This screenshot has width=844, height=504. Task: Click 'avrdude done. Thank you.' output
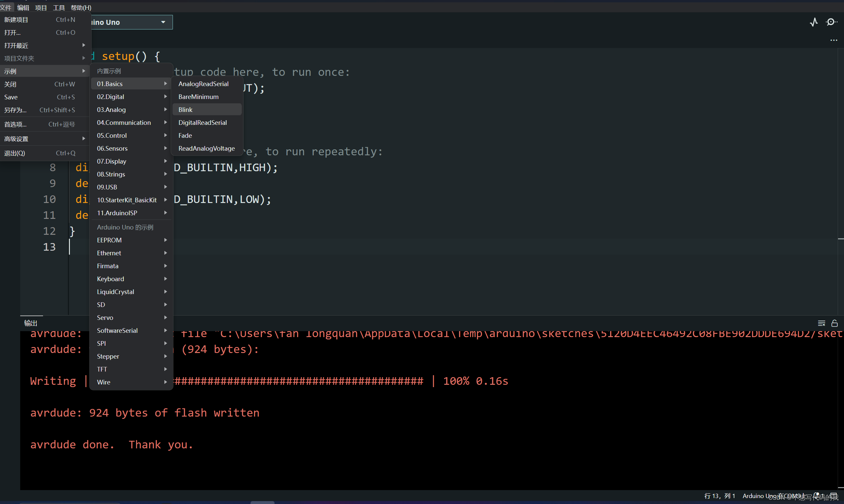(x=112, y=445)
